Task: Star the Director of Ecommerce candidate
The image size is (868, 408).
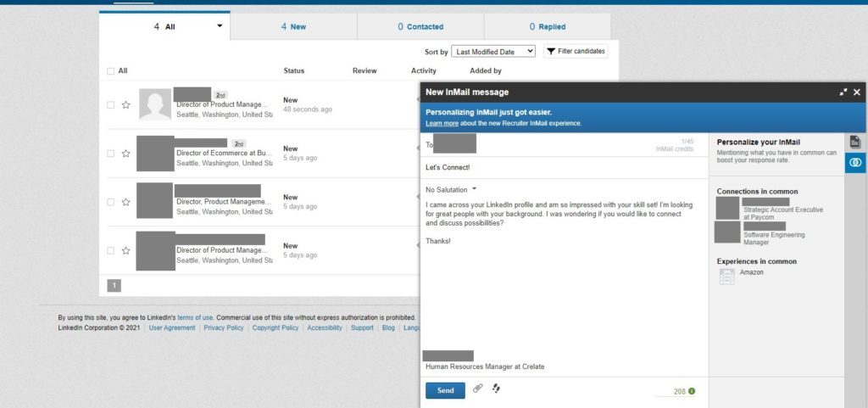Action: point(125,154)
